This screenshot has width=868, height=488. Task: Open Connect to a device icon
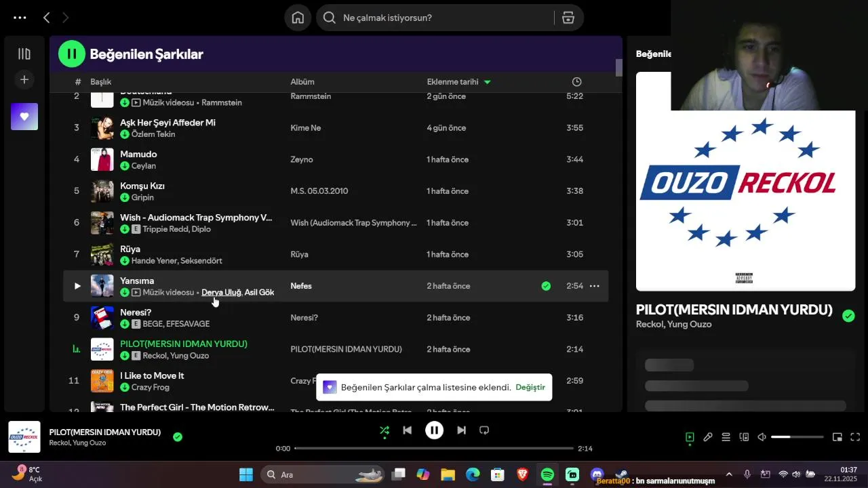click(x=744, y=437)
